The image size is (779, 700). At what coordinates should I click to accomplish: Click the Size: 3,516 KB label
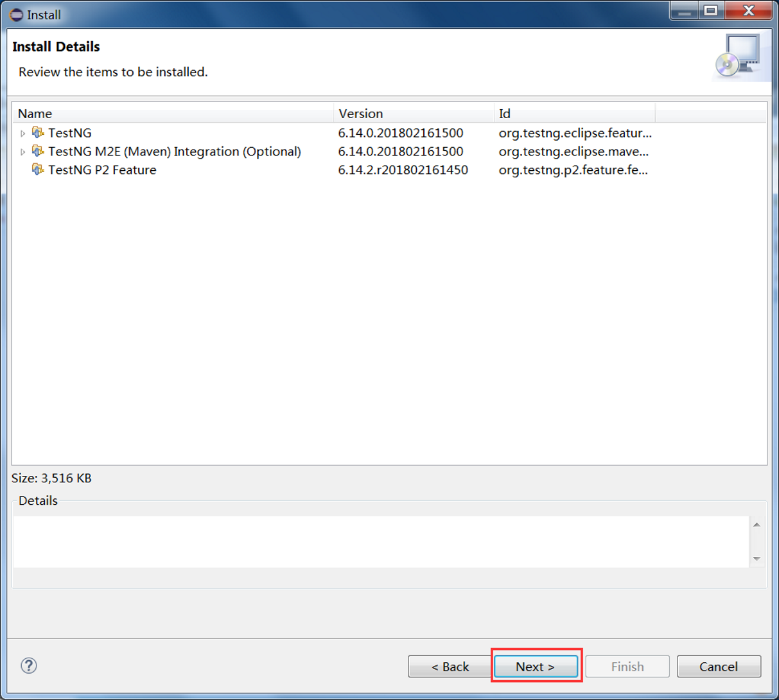pos(51,478)
